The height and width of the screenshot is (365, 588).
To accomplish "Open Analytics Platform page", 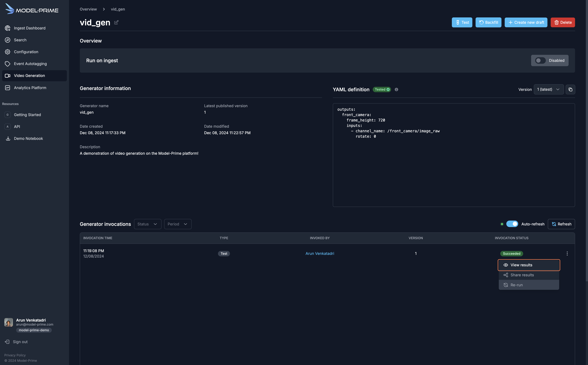I will (34, 88).
